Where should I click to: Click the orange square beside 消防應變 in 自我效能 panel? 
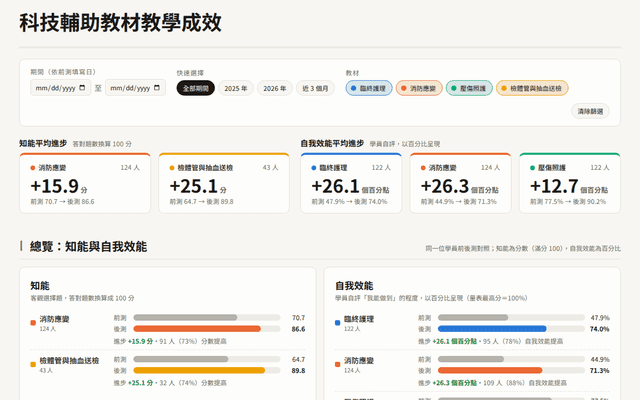point(338,364)
